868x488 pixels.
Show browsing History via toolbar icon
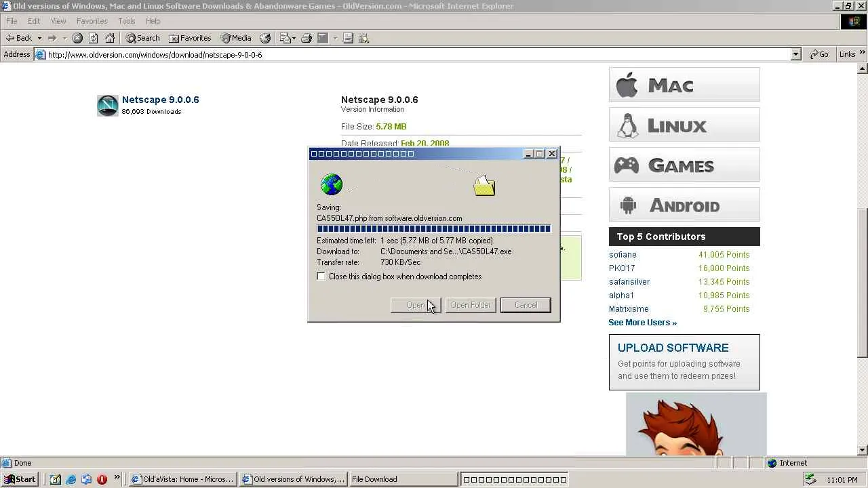(x=265, y=38)
